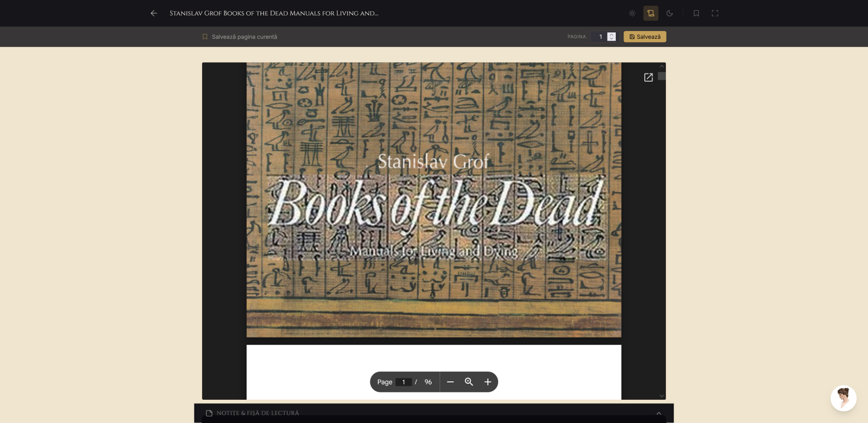The width and height of the screenshot is (868, 423).
Task: Click the Books of the Dead cover
Action: (x=434, y=200)
